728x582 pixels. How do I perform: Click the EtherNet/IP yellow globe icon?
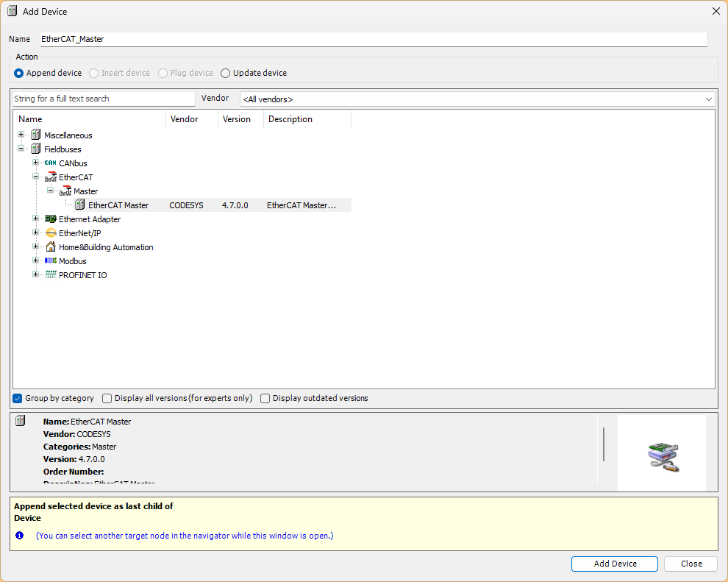pyautogui.click(x=51, y=233)
